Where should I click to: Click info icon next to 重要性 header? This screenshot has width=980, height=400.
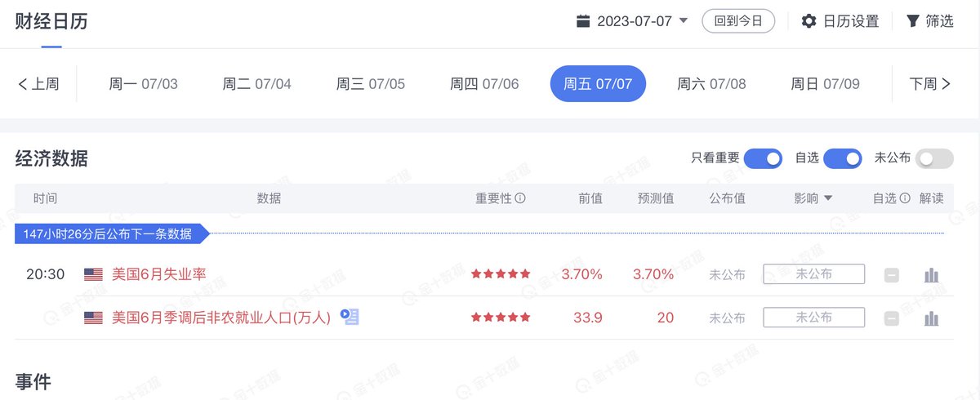[520, 198]
